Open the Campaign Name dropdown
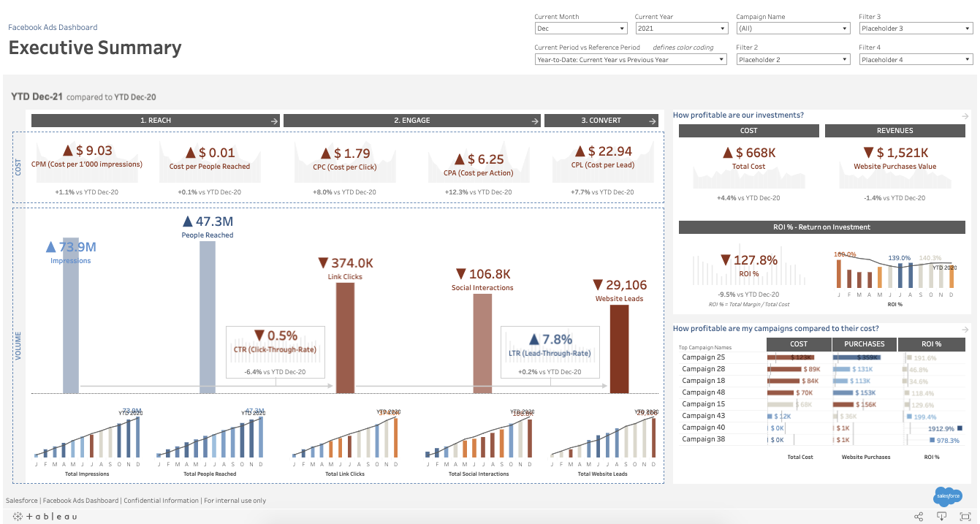The height and width of the screenshot is (524, 980). [844, 28]
